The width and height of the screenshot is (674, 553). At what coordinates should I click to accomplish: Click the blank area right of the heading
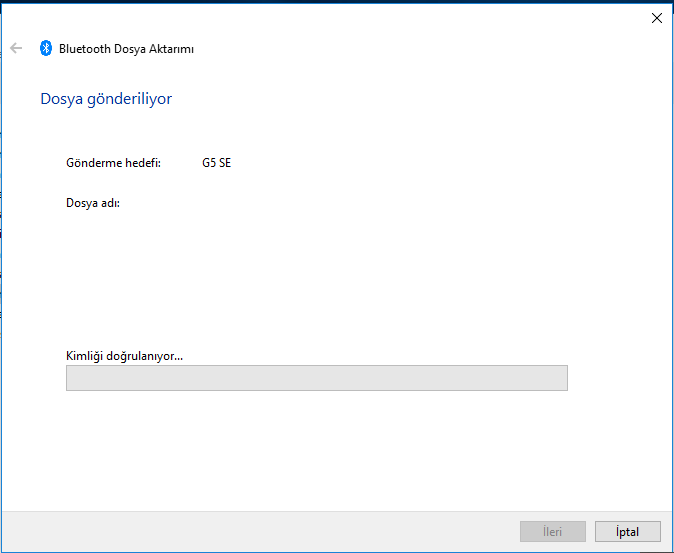(x=400, y=99)
